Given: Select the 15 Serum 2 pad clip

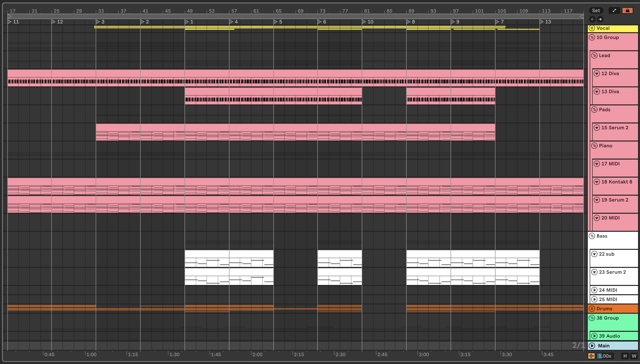Looking at the screenshot, I should tap(295, 132).
